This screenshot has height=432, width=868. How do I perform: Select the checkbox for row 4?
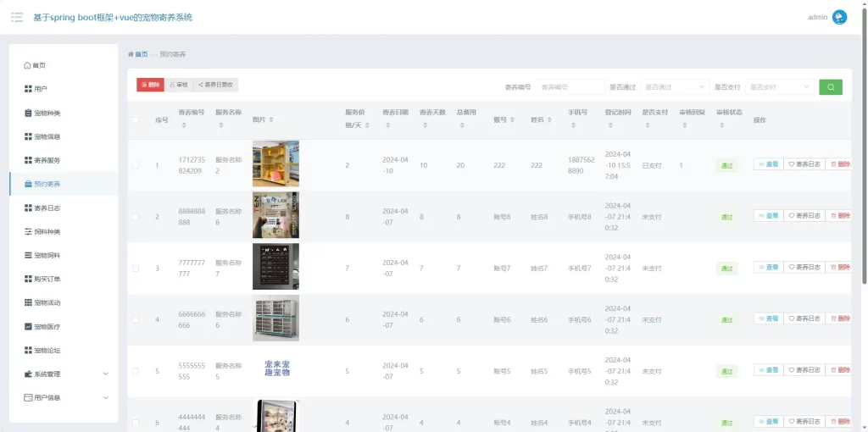(x=136, y=319)
